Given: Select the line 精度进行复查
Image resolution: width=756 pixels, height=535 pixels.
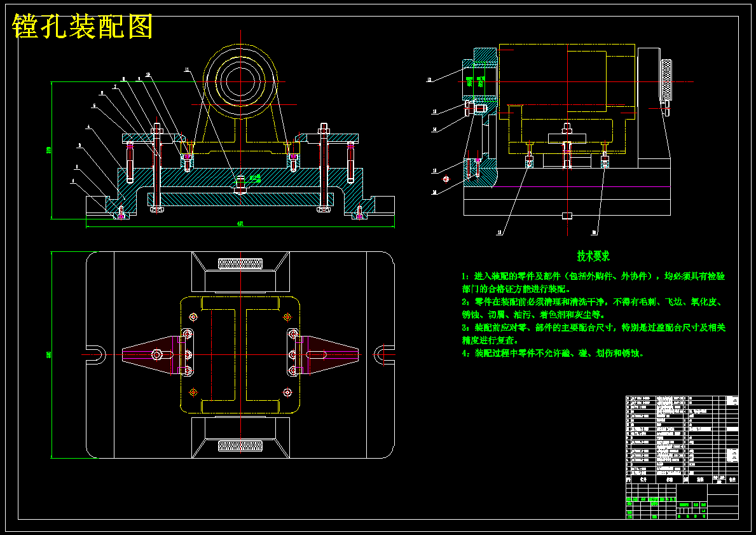Looking at the screenshot, I should (x=490, y=340).
